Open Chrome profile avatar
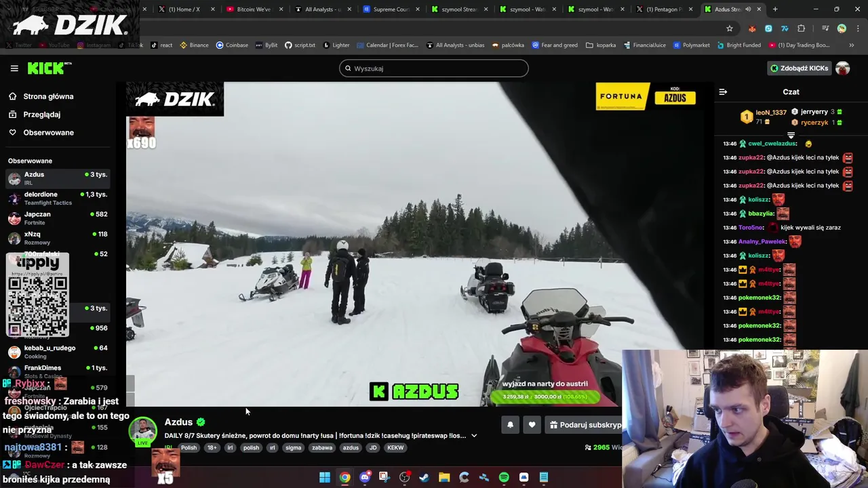The image size is (868, 488). 842,28
